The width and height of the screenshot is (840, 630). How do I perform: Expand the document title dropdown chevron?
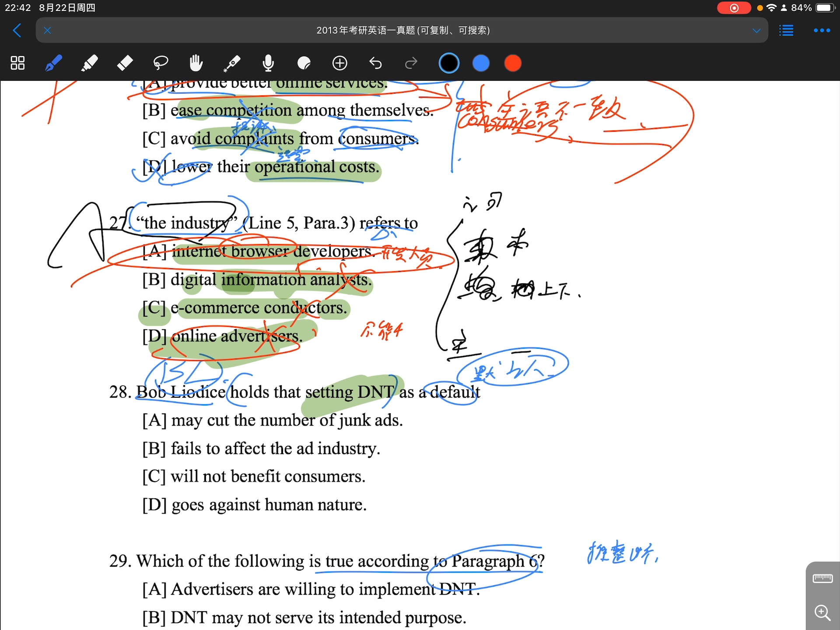[756, 31]
